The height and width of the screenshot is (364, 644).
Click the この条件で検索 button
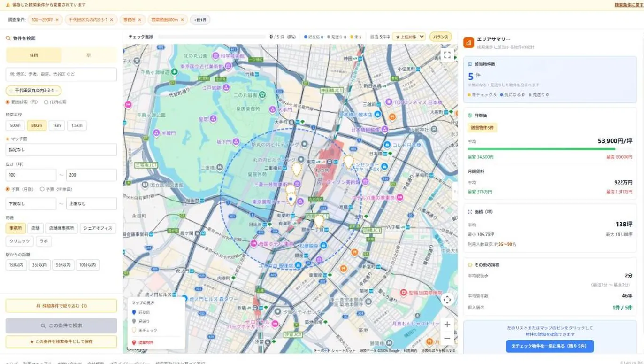(61, 325)
